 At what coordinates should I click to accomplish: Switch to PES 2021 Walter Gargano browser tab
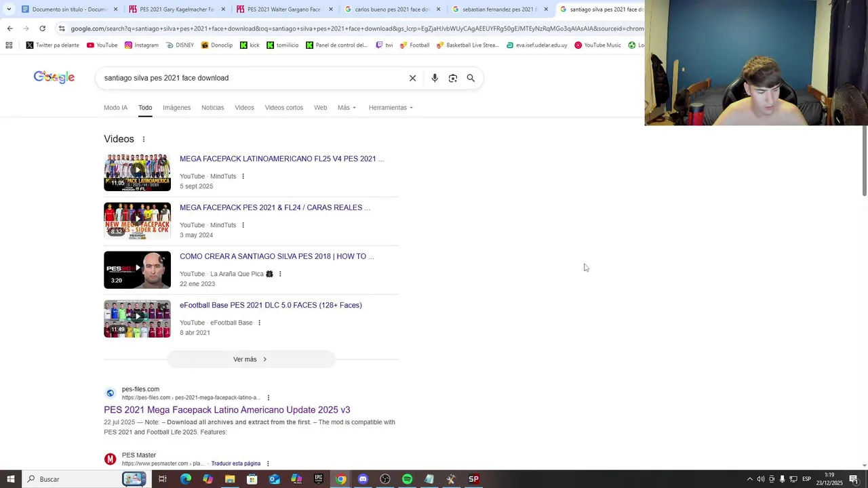(283, 9)
